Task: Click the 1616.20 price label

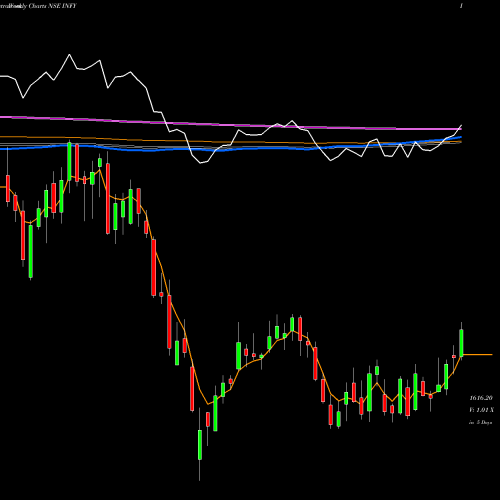Action: coord(481,398)
